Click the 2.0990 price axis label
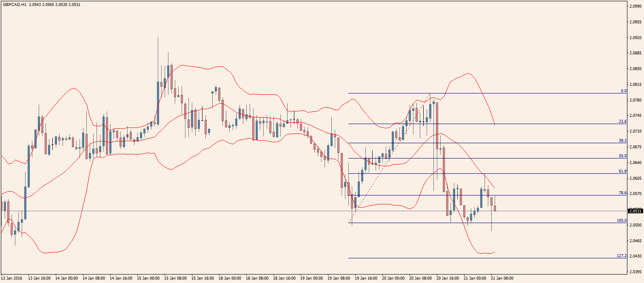 (635, 6)
